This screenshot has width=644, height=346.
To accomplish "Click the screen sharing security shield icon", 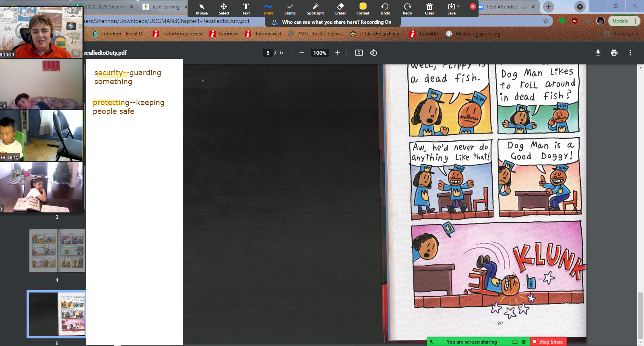I will [x=524, y=342].
